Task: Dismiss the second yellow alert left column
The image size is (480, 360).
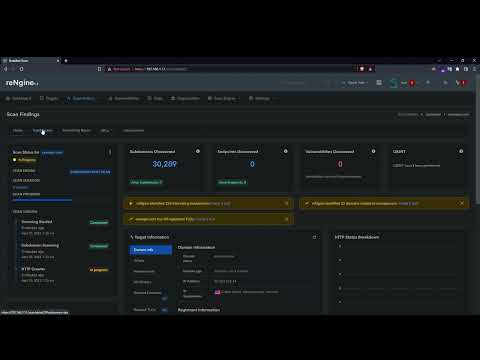Action: pyautogui.click(x=286, y=219)
